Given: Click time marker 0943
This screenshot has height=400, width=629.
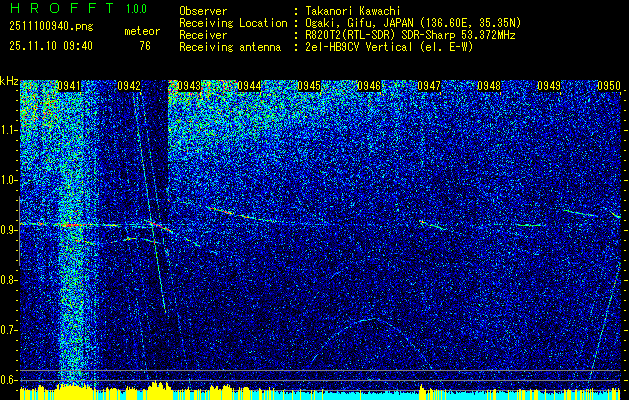Looking at the screenshot, I should [189, 86].
